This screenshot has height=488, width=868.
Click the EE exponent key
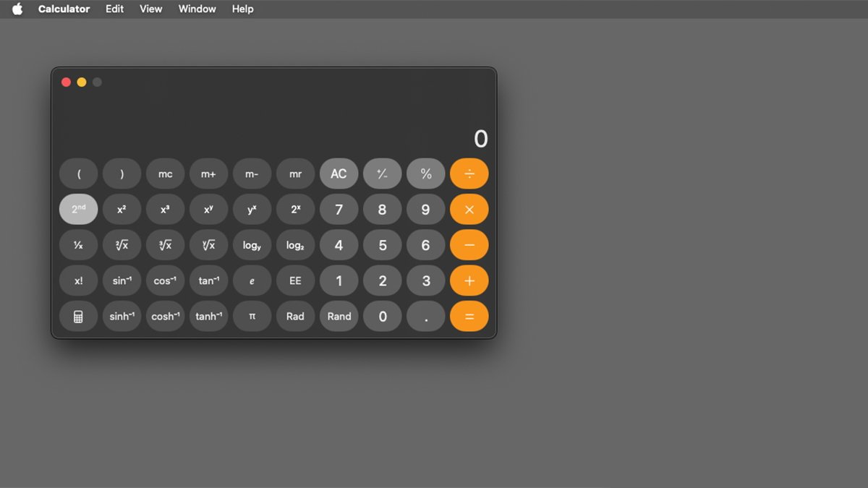click(x=295, y=281)
